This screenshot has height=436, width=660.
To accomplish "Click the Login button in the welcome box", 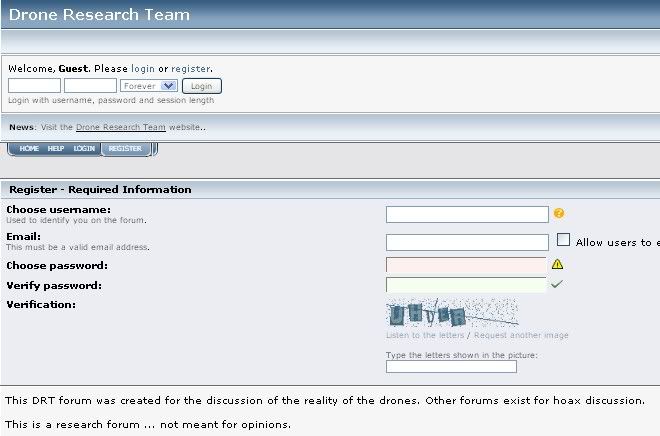I will (x=202, y=86).
